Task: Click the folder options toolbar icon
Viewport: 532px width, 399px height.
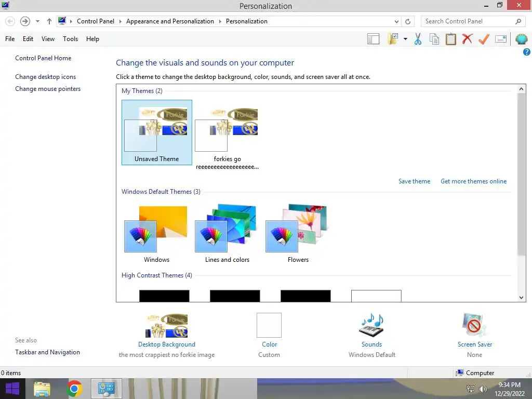Action: click(x=393, y=39)
